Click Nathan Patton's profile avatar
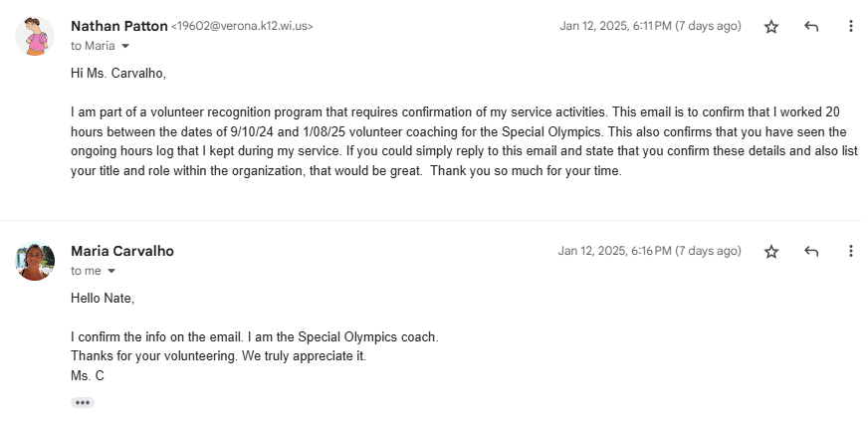Screen dimensions: 868x431 coord(36,36)
